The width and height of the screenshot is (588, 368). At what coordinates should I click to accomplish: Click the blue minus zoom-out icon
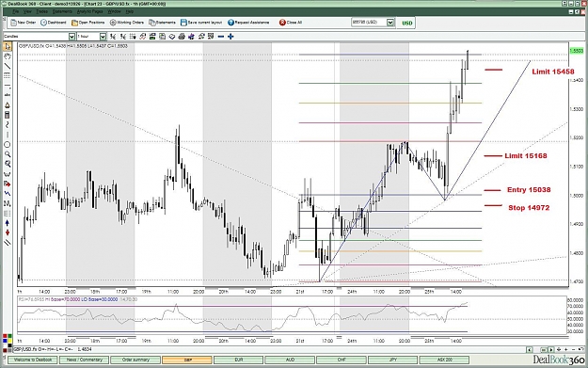pos(221,37)
